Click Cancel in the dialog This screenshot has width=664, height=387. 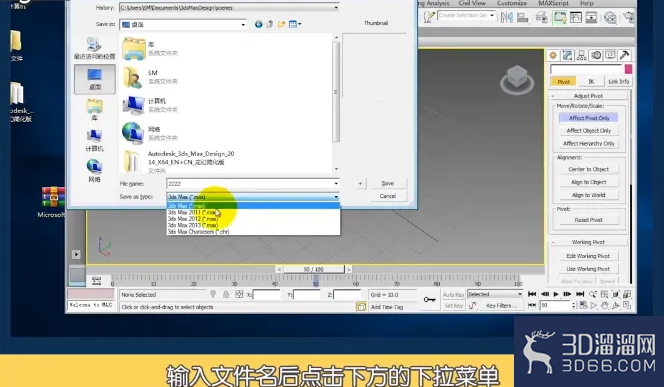click(387, 196)
